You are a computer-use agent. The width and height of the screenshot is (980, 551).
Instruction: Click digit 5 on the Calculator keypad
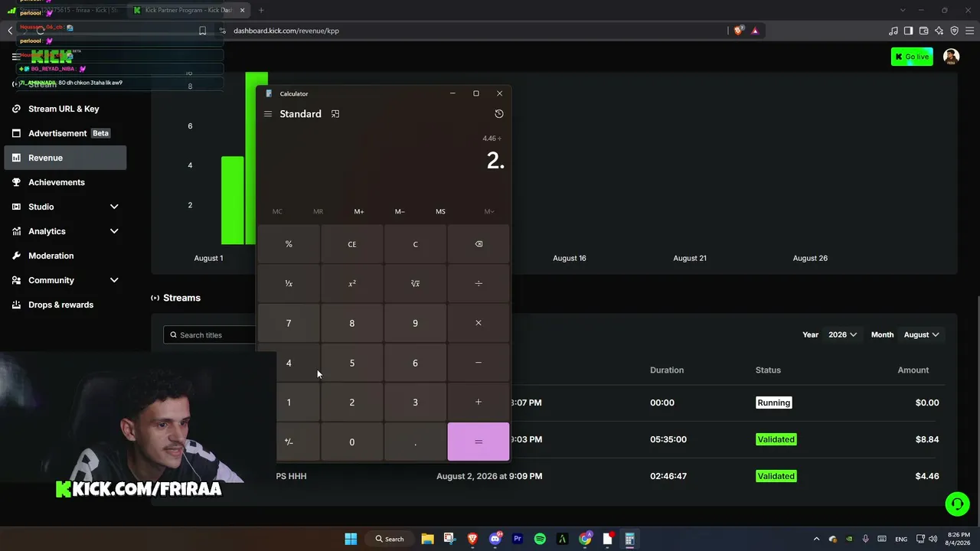tap(352, 363)
